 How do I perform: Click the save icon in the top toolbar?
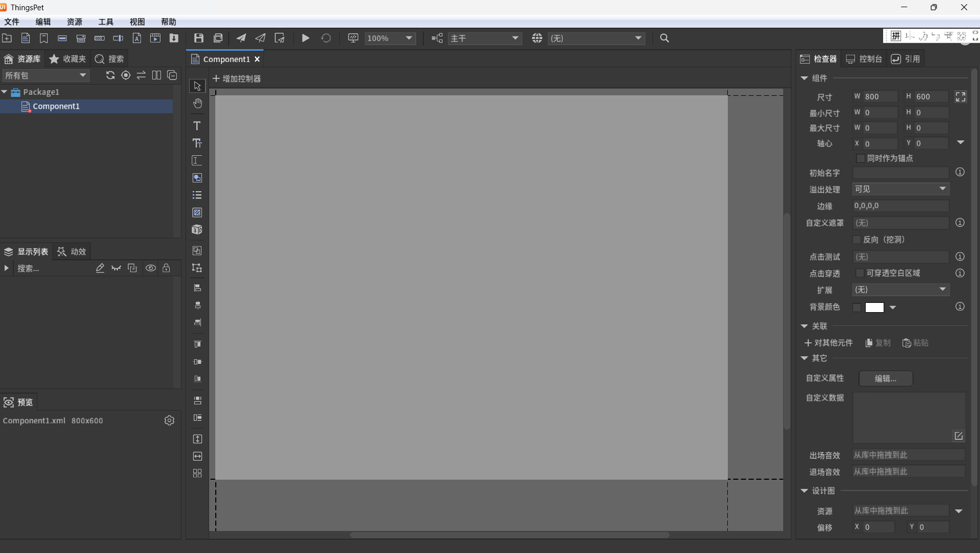click(x=199, y=38)
